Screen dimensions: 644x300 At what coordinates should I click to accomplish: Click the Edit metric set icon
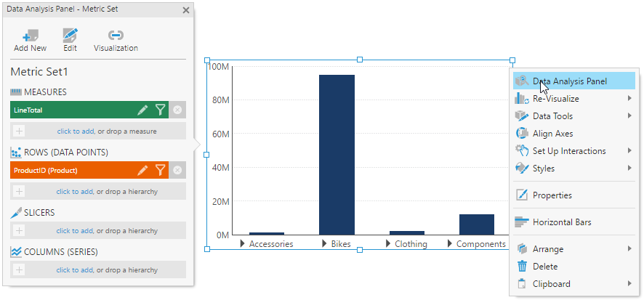tap(70, 36)
